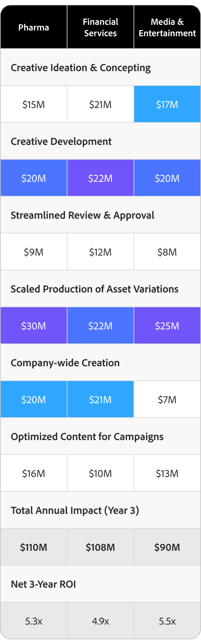Click the $12M Financial Services cell
This screenshot has width=201, height=644.
tap(100, 252)
